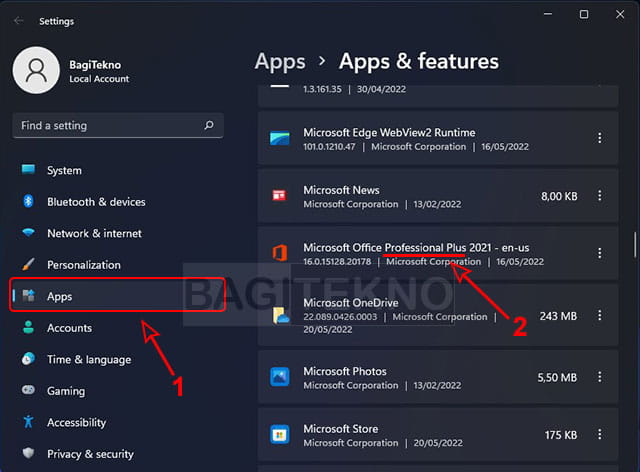Open Time & language settings
Image resolution: width=640 pixels, height=472 pixels.
tap(118, 359)
